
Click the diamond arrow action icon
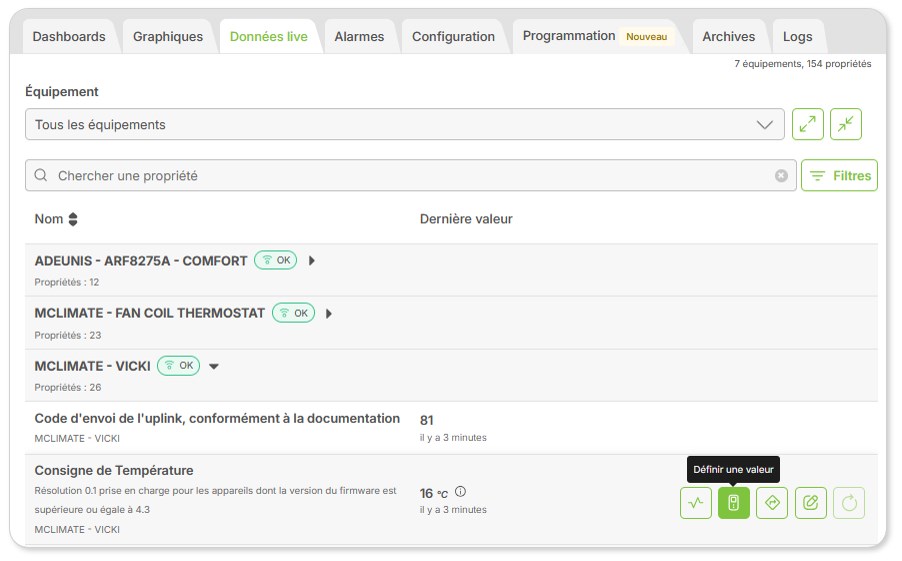tap(772, 503)
